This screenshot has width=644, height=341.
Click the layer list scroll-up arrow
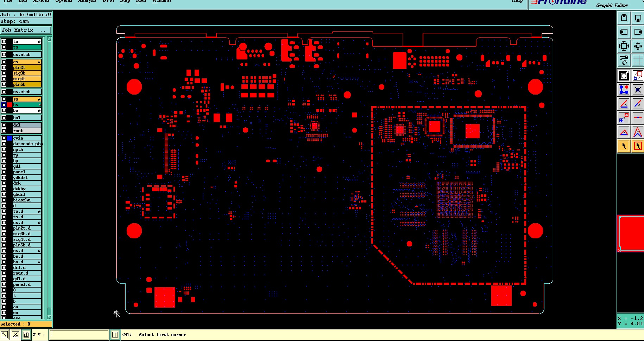tap(49, 39)
